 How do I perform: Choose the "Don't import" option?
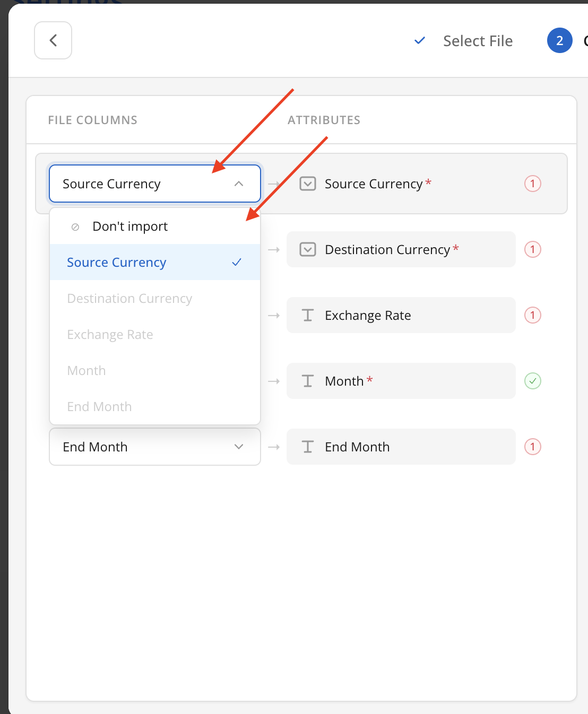click(x=155, y=227)
